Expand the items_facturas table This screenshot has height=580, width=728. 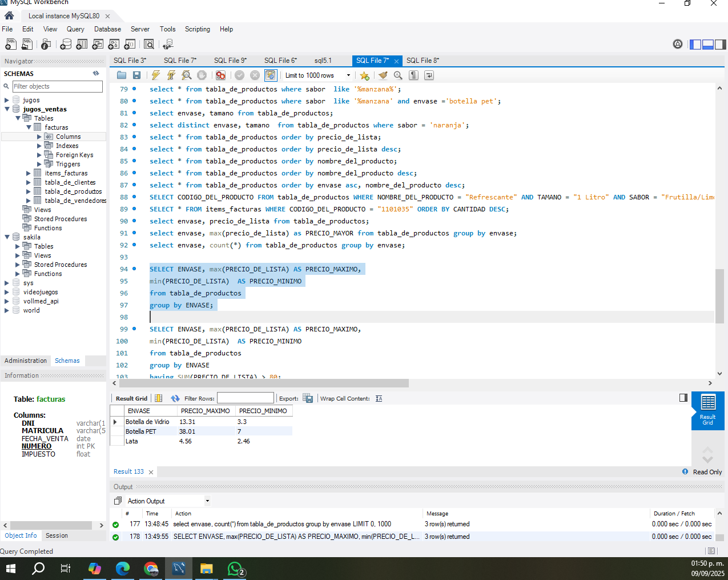[29, 173]
